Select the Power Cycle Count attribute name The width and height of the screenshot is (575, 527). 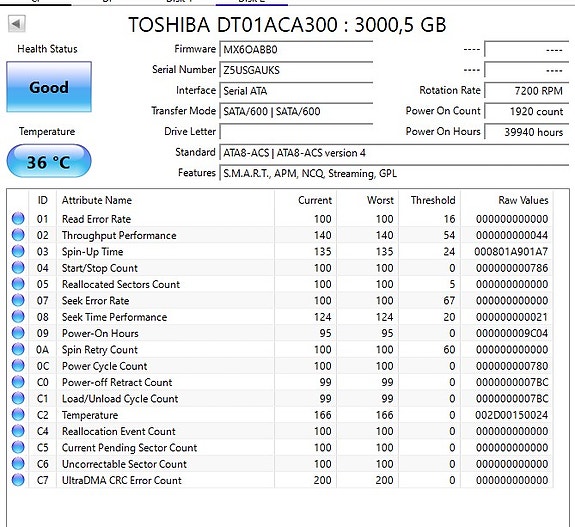pyautogui.click(x=105, y=366)
